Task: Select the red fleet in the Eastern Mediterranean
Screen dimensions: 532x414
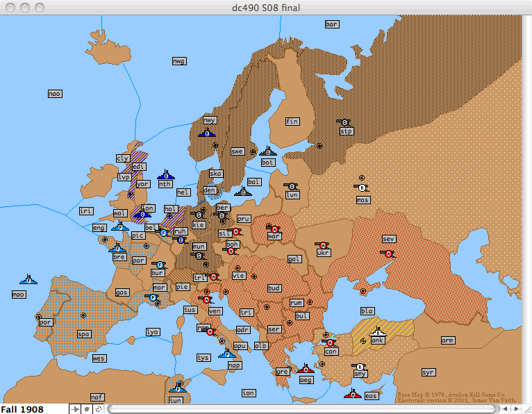Action: tap(353, 395)
